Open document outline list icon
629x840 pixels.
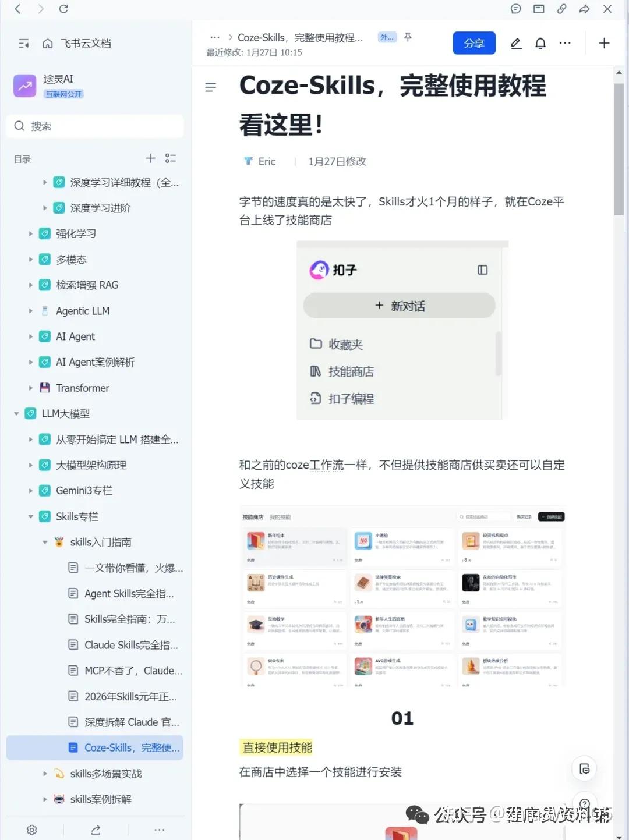[211, 87]
